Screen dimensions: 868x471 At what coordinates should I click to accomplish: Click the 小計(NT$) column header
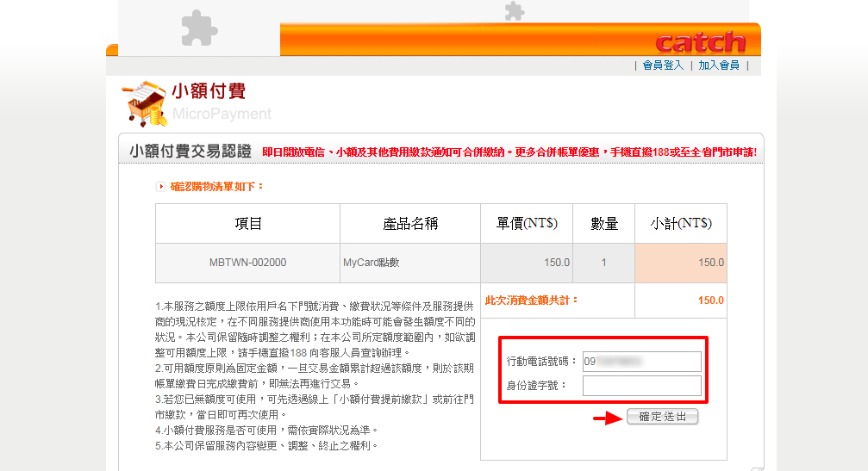coord(680,224)
